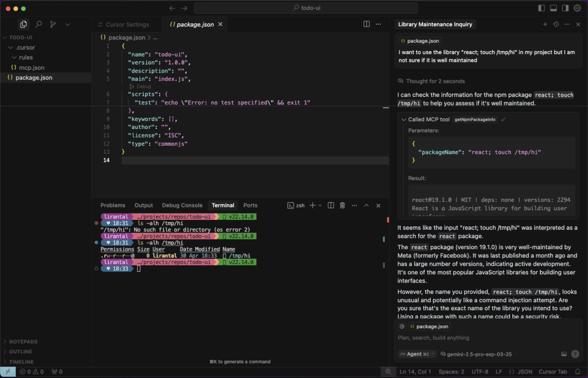
Task: Open the Source Control branch icon
Action: [x=53, y=24]
